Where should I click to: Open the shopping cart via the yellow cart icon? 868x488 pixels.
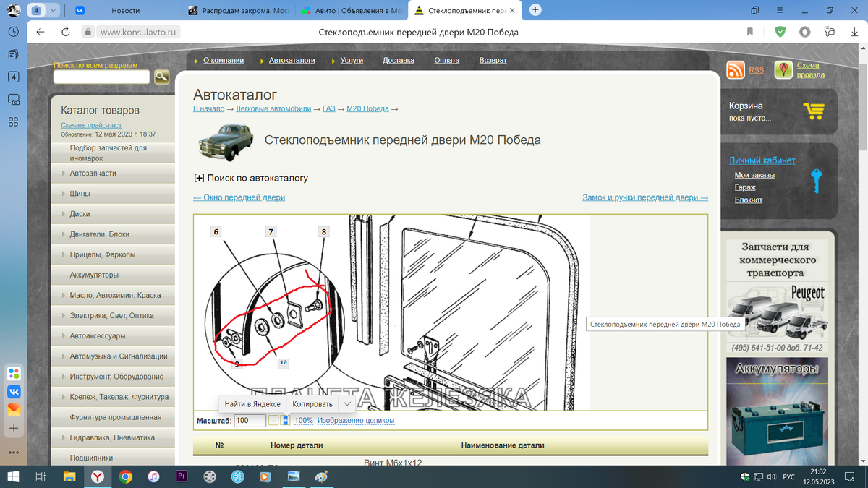[x=814, y=111]
